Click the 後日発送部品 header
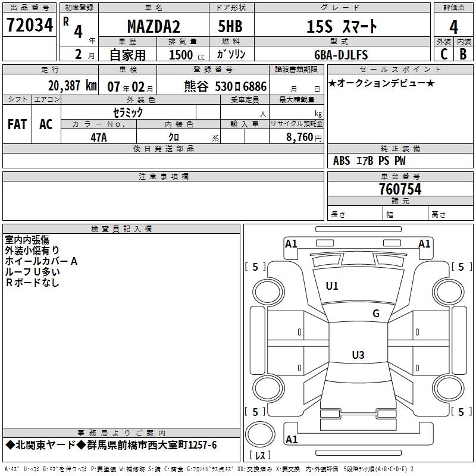Image resolution: width=476 pixels, height=476 pixels. 163,148
